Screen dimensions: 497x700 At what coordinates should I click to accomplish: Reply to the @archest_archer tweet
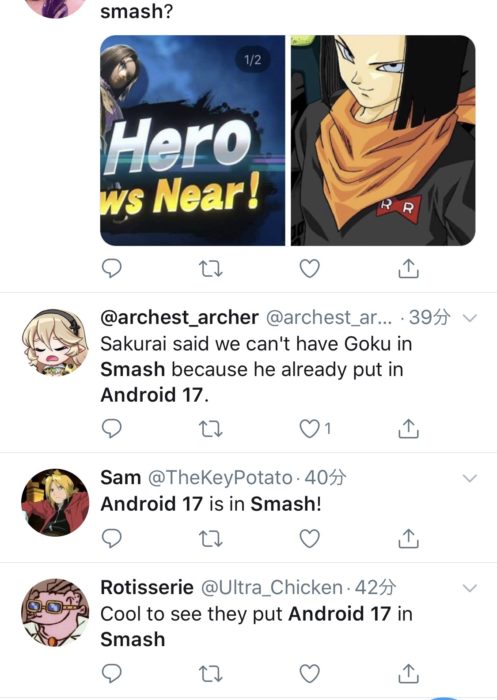tap(112, 429)
